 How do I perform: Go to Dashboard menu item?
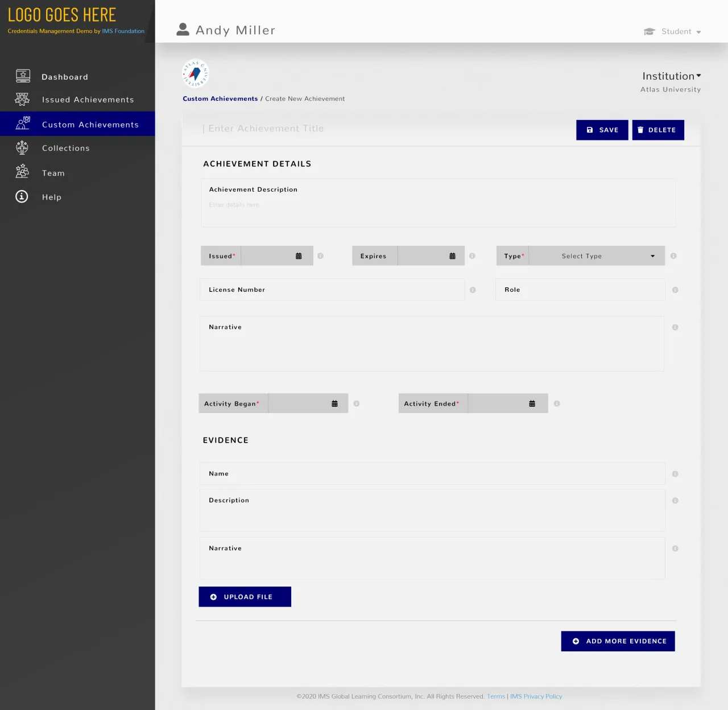65,77
